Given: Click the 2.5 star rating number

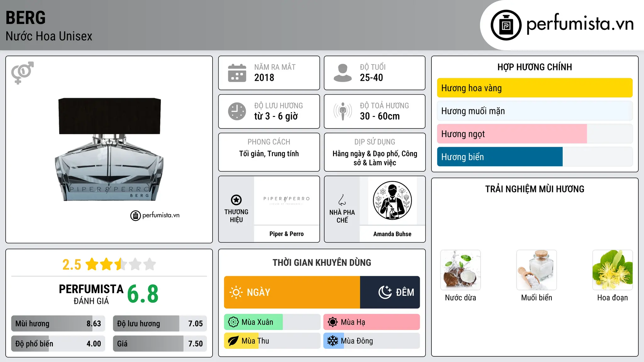Looking at the screenshot, I should (72, 265).
